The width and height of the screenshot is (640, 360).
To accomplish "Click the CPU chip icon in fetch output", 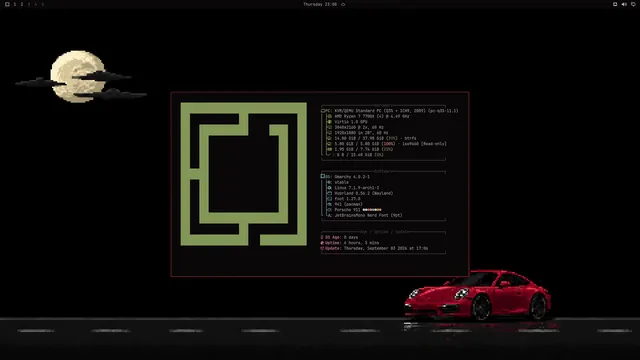I will pos(329,116).
